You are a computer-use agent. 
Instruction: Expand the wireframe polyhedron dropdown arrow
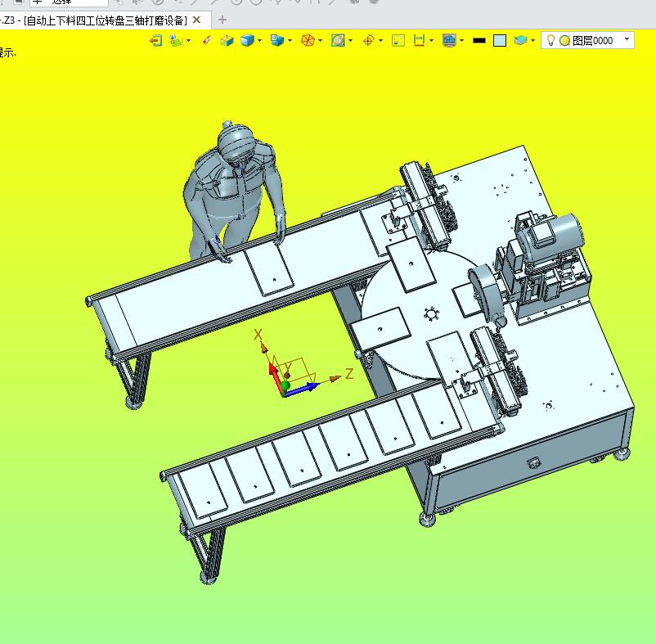[321, 41]
